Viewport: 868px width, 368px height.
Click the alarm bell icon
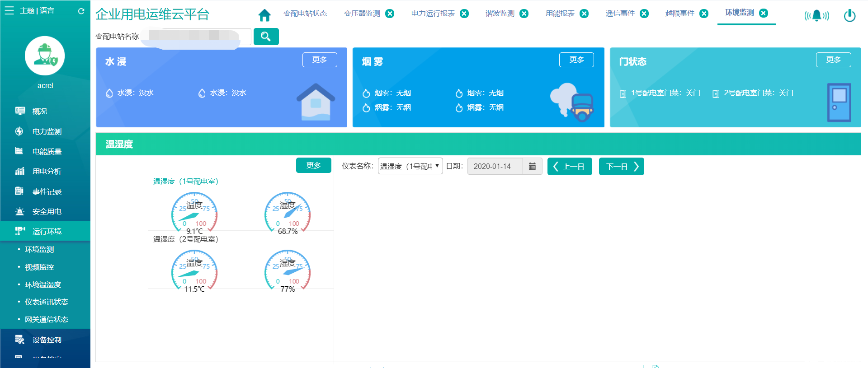(x=816, y=16)
